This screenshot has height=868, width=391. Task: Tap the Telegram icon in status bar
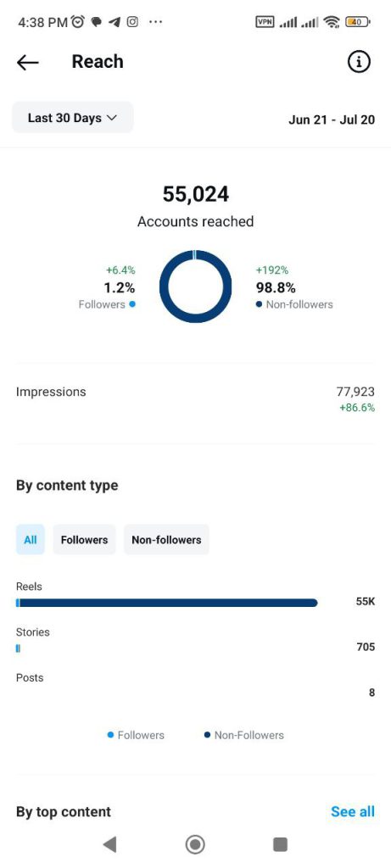point(115,21)
